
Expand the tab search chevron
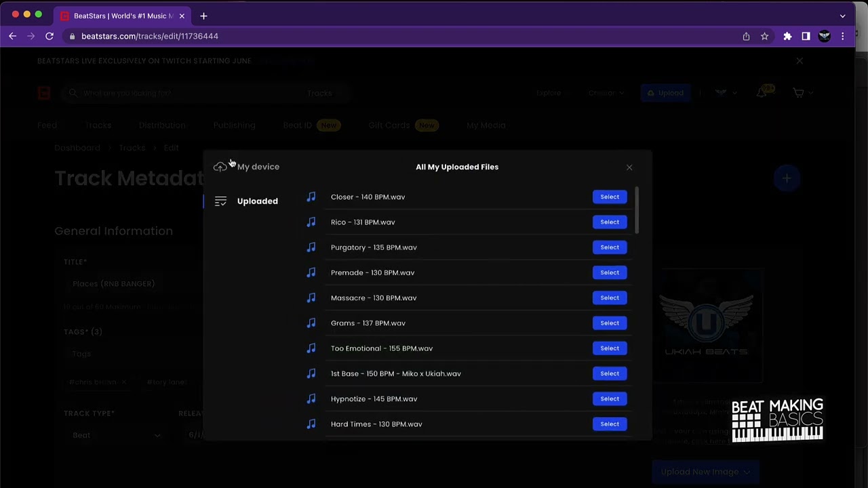(842, 16)
